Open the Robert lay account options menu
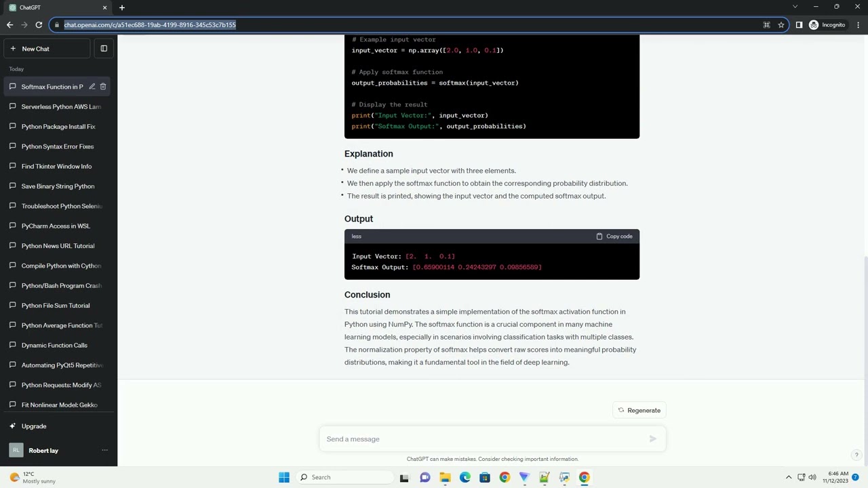Screen dimensions: 868x488 coord(104,451)
